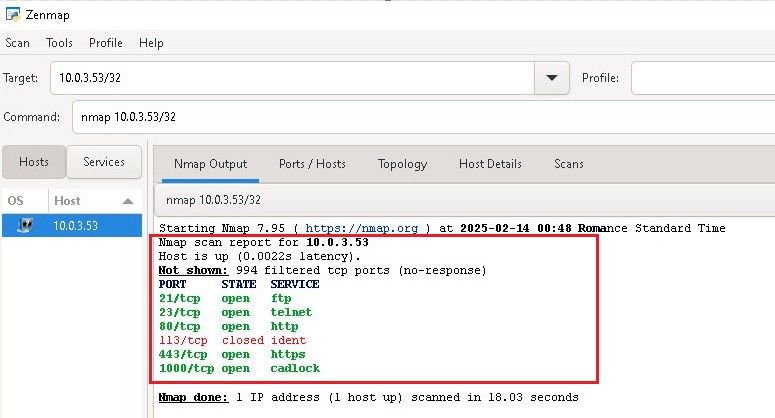Sort by the Host column header
The image size is (775, 418).
point(94,201)
